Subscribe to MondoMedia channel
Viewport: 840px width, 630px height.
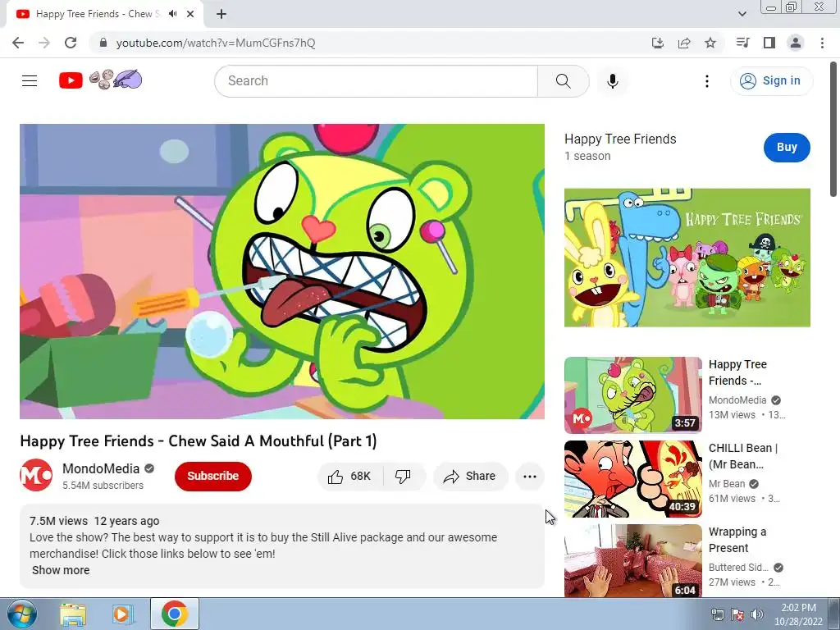(x=212, y=476)
